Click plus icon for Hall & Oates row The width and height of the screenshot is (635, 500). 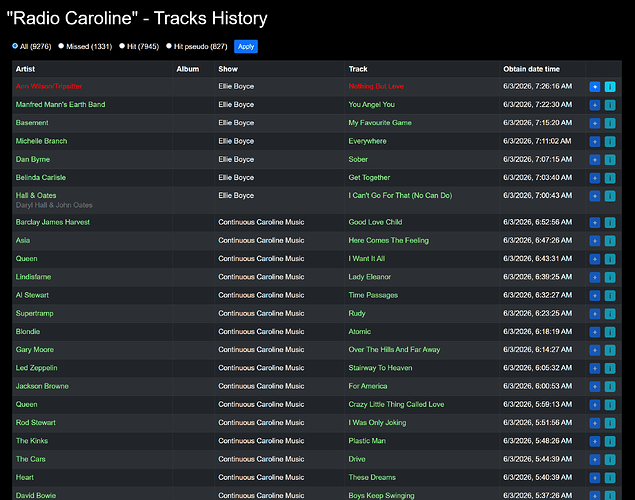point(595,196)
